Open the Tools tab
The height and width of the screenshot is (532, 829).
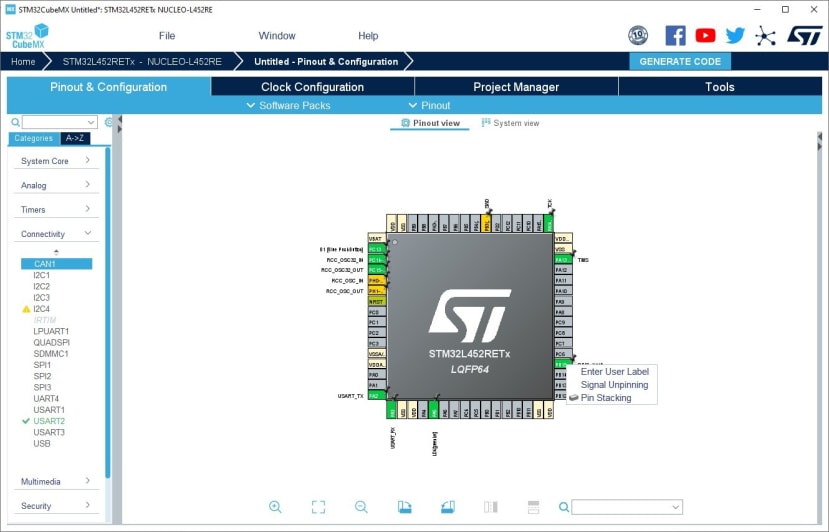(x=720, y=87)
